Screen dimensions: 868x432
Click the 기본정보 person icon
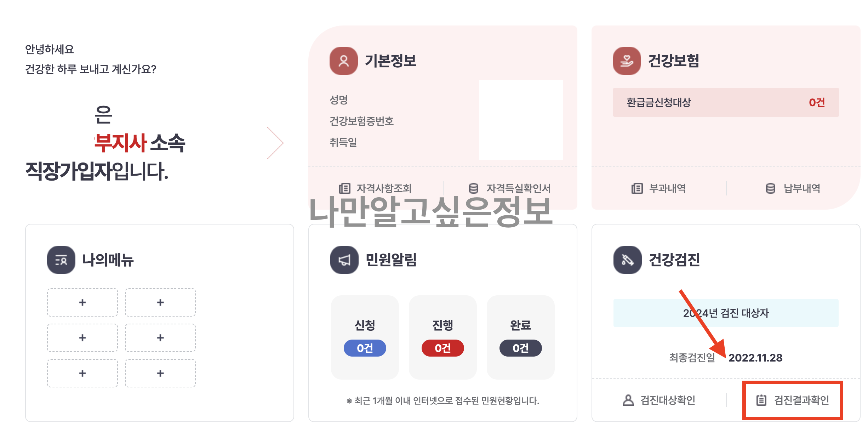343,61
